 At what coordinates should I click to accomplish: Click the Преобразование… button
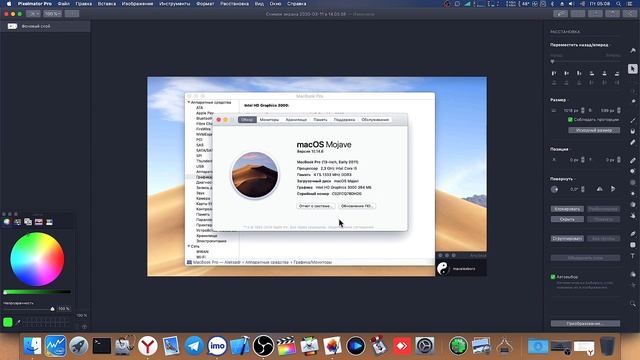585,323
